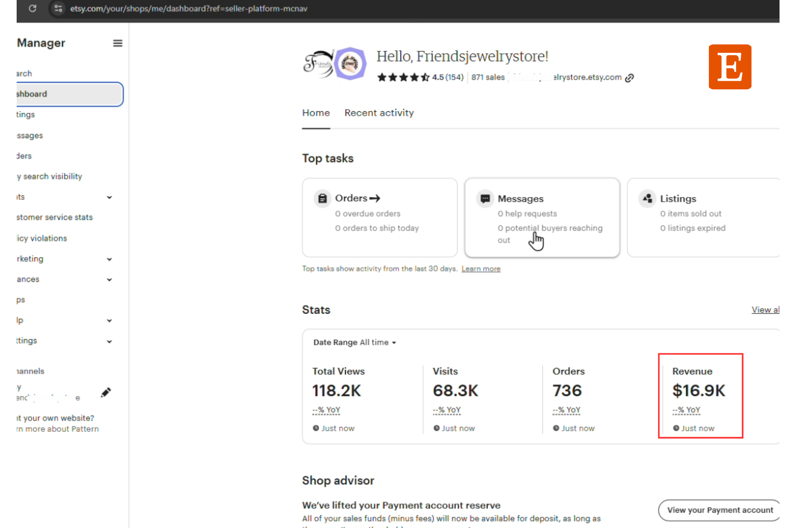Open Apps sidebar item

coord(21,300)
